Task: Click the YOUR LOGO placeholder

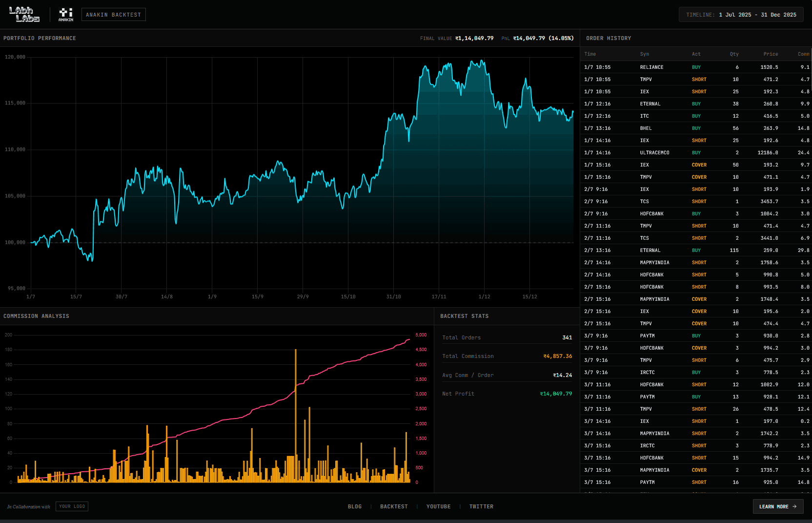Action: click(x=72, y=506)
